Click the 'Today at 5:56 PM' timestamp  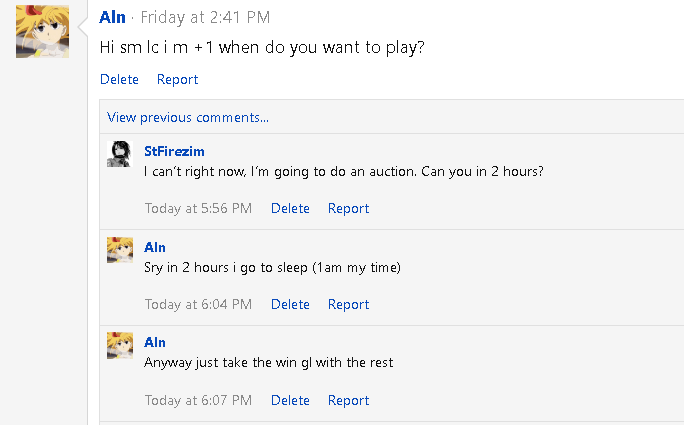coord(198,208)
